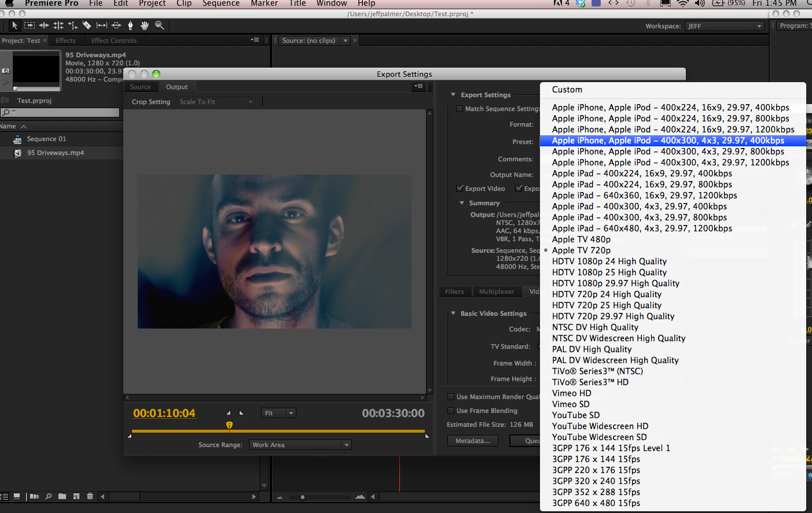Enable Use Frame Blending checkbox
The width and height of the screenshot is (812, 513).
click(451, 411)
